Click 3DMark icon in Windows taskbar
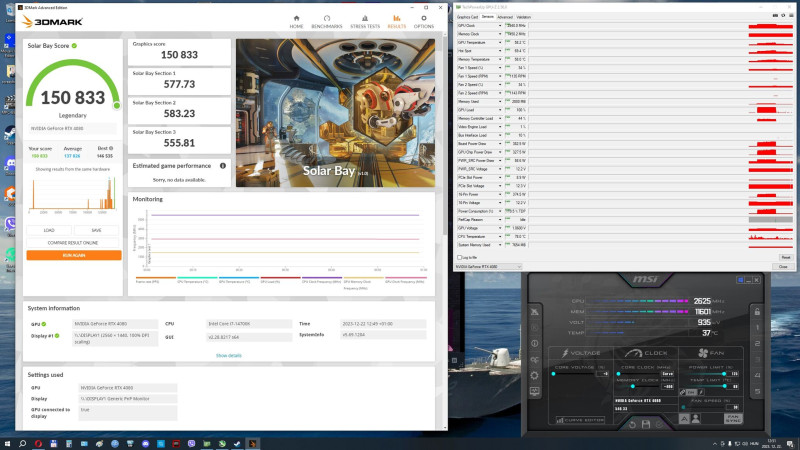Viewport: 800px width, 450px height. tap(252, 444)
